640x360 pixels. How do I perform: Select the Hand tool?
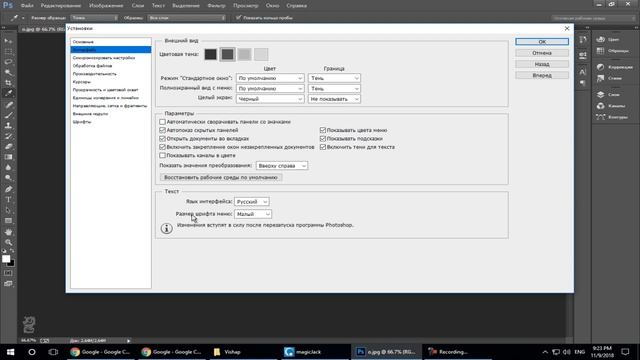point(8,232)
